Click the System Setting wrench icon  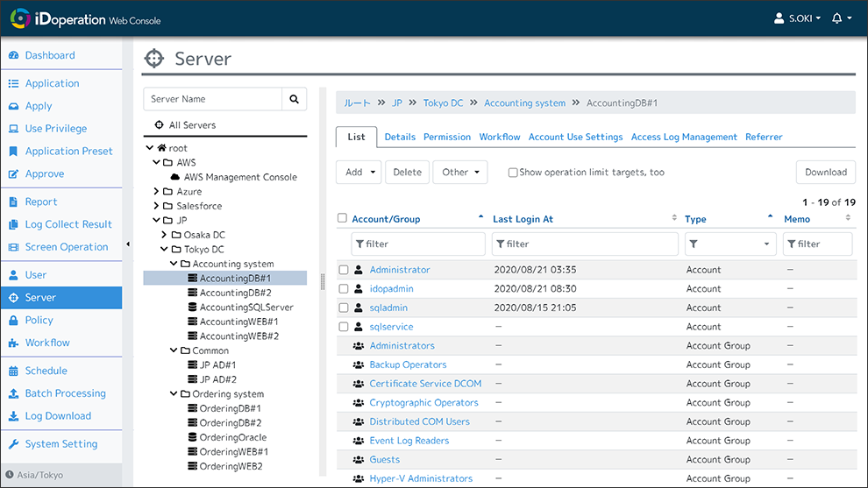coord(13,444)
